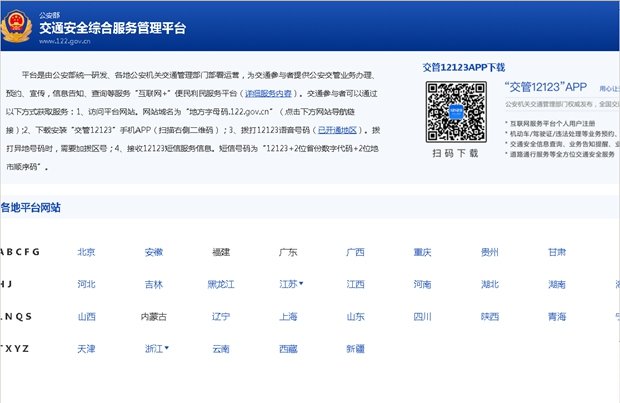The height and width of the screenshot is (403, 620).
Task: Choose 重庆 from the province list
Action: coord(422,252)
